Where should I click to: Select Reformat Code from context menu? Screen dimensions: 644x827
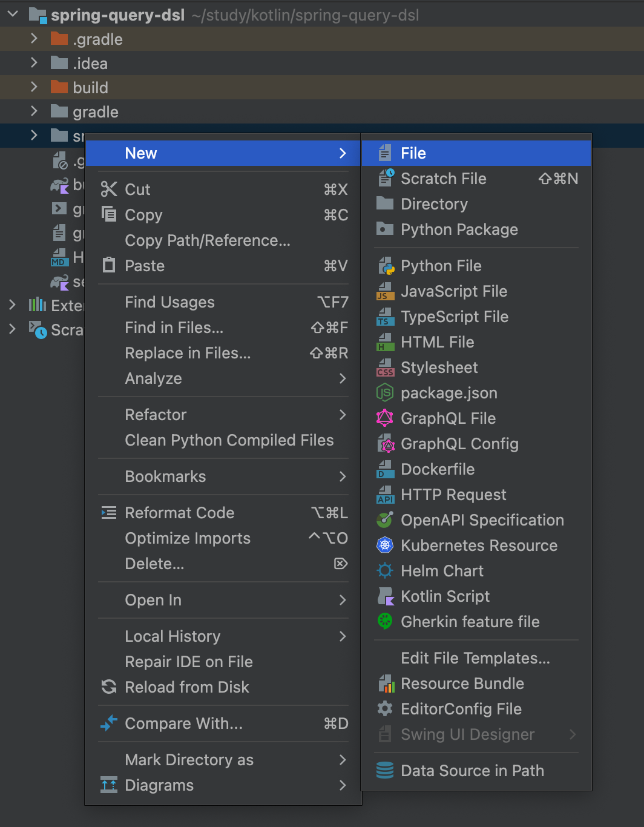(x=179, y=513)
